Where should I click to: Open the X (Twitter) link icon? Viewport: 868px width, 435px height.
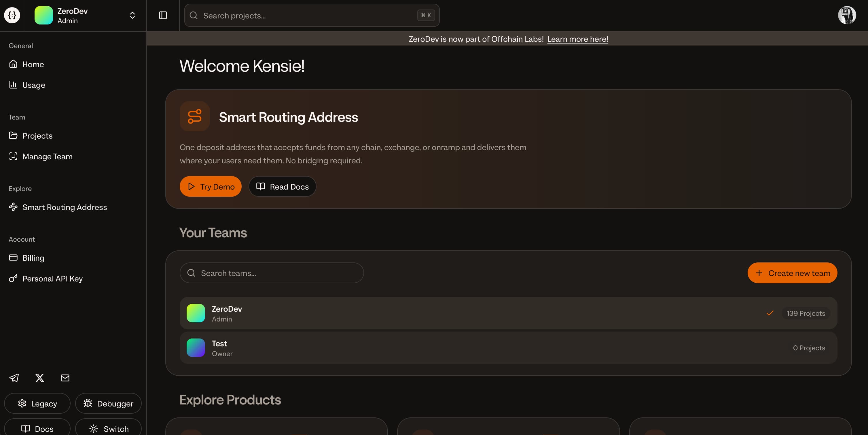(x=40, y=378)
